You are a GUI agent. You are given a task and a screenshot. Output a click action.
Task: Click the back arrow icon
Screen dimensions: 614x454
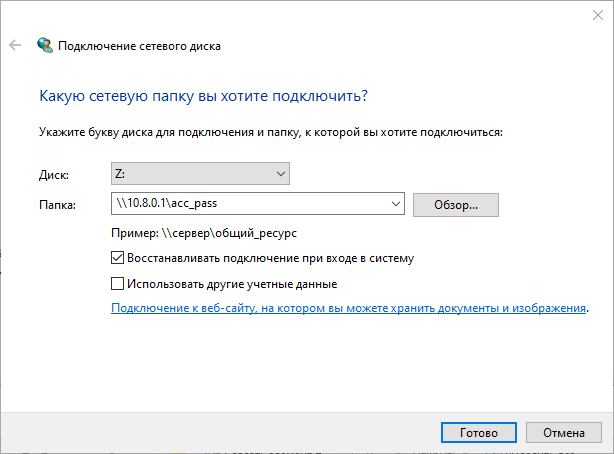click(15, 45)
